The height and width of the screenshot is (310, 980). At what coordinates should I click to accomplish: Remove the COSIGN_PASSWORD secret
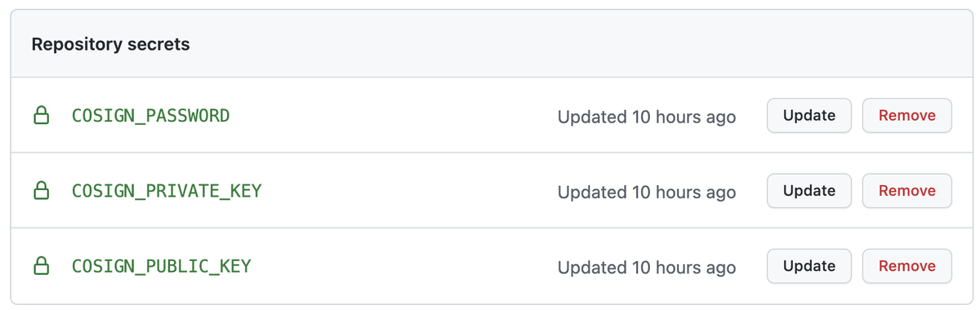(x=907, y=116)
